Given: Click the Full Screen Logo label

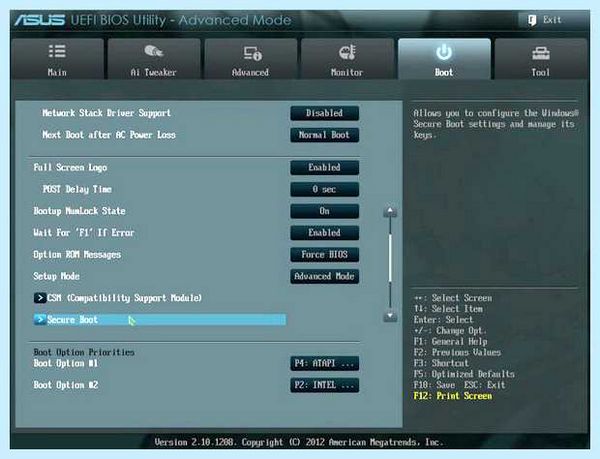Looking at the screenshot, I should coord(70,168).
